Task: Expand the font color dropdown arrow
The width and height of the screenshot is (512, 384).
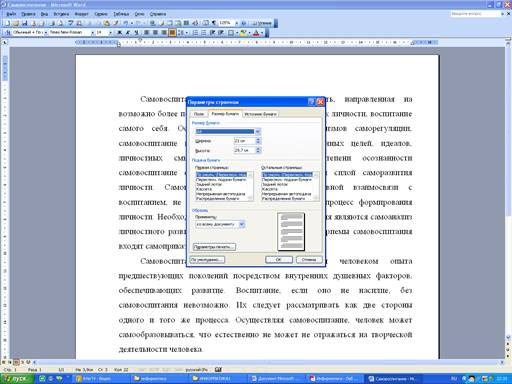Action: coord(262,32)
